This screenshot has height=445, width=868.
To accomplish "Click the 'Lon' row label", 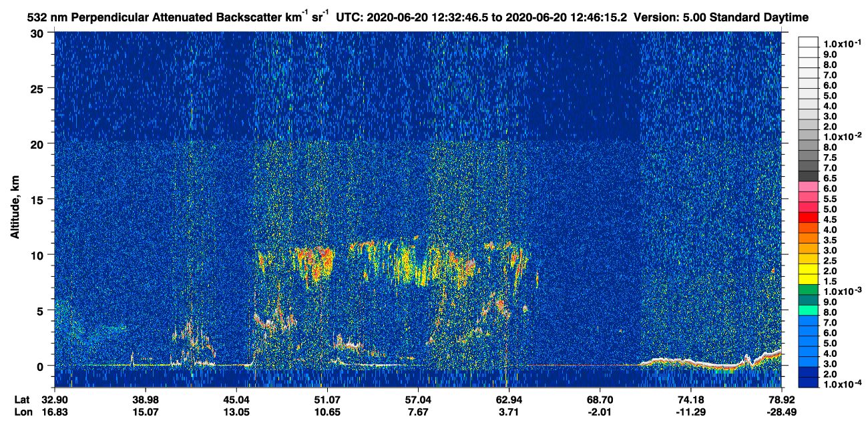I will coord(23,412).
